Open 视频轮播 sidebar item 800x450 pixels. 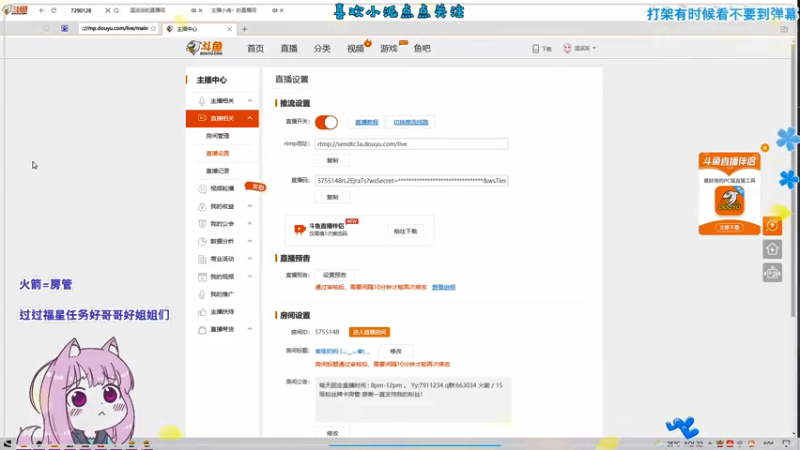tap(222, 189)
